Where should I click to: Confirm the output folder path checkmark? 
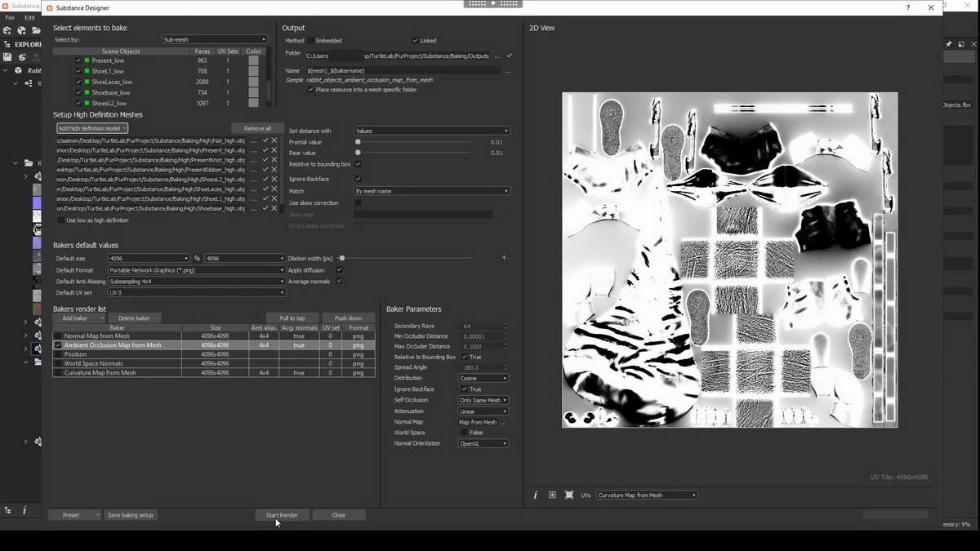[510, 56]
